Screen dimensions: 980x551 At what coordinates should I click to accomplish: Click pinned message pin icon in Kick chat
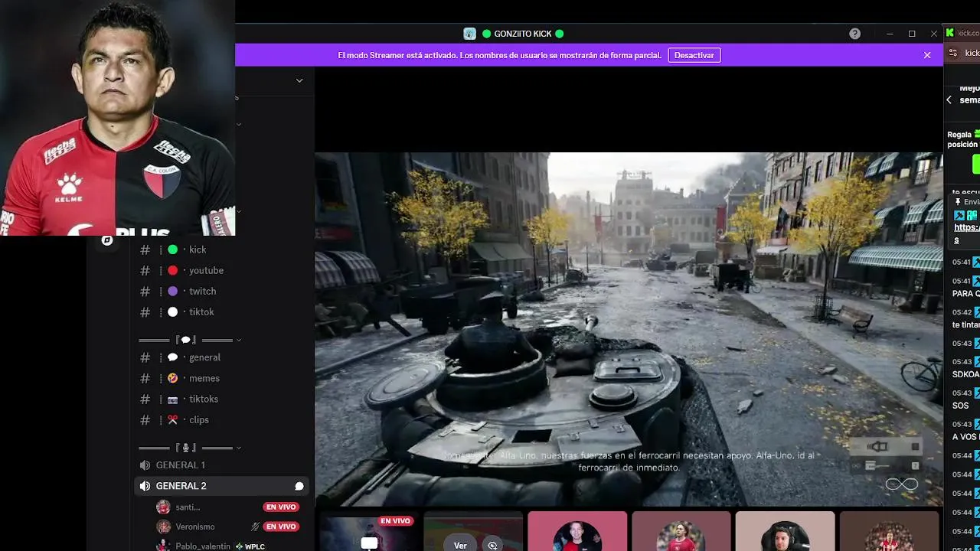pyautogui.click(x=958, y=202)
